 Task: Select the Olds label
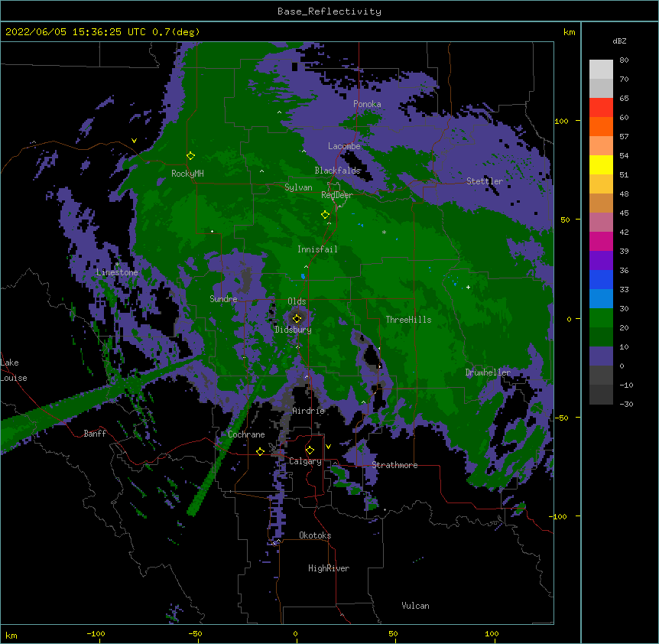point(297,301)
